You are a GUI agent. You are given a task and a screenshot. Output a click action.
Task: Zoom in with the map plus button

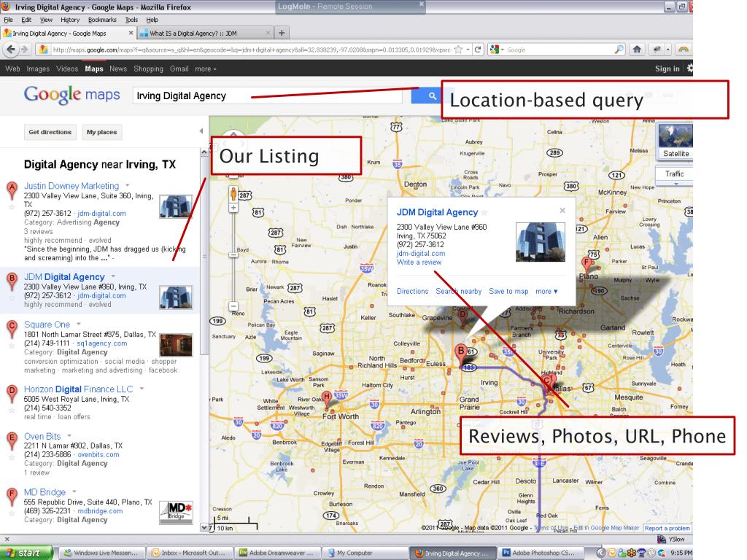233,208
